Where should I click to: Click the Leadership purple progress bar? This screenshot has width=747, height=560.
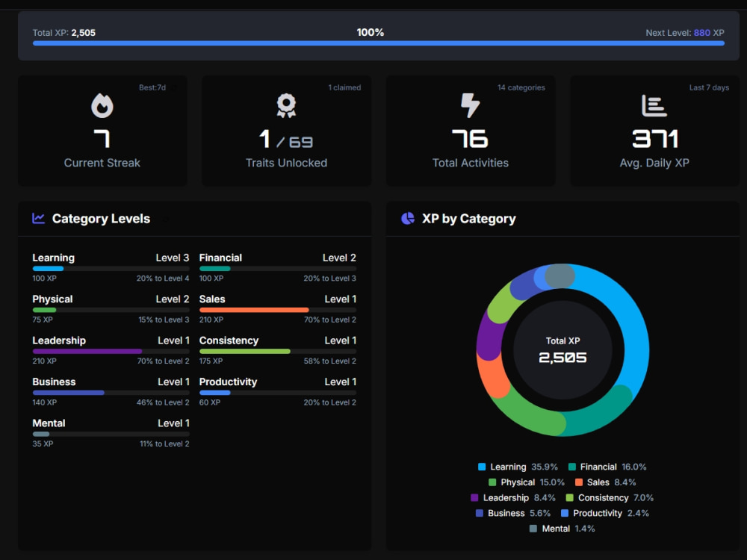111,352
